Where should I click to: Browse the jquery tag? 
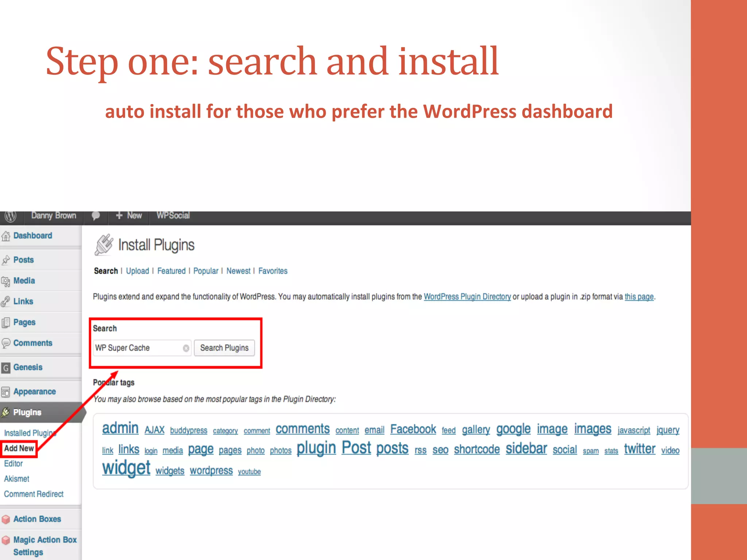668,430
